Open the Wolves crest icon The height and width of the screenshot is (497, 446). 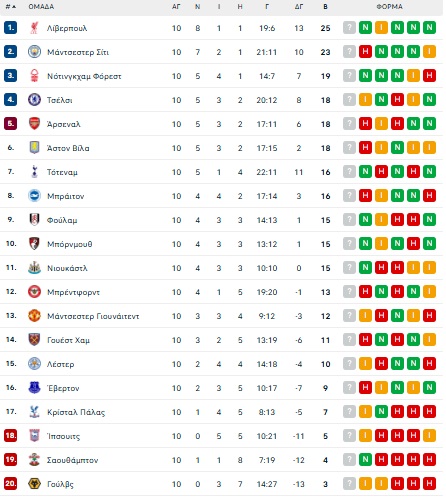coord(34,484)
